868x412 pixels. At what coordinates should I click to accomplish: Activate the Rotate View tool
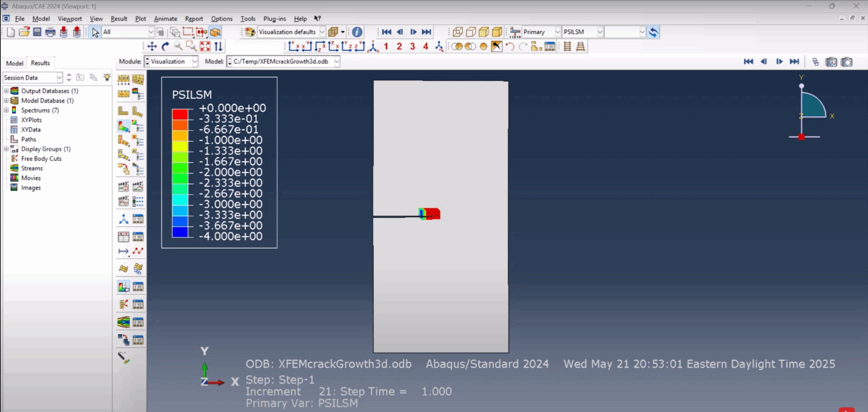[165, 47]
